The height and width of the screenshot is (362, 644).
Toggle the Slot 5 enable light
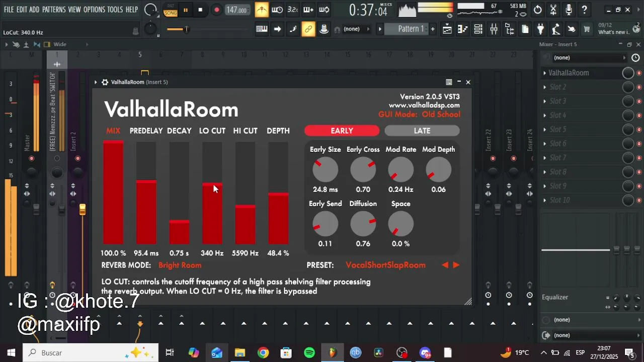click(639, 129)
